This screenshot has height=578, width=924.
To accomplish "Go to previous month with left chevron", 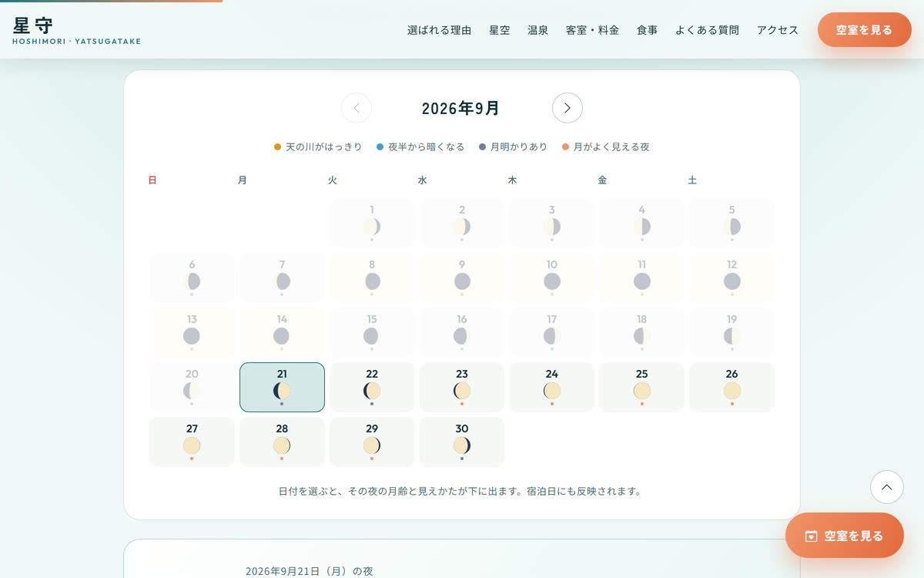I will point(357,108).
